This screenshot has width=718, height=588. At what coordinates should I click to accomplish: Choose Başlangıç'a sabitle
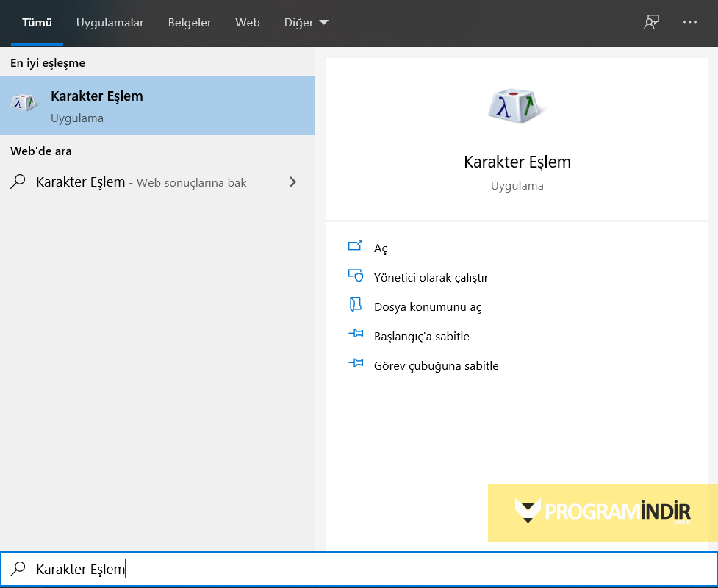421,336
